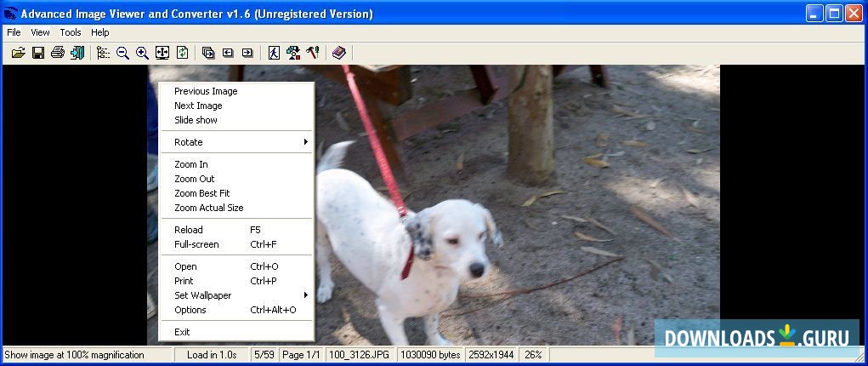Open the View menu
The height and width of the screenshot is (366, 868).
[x=40, y=32]
